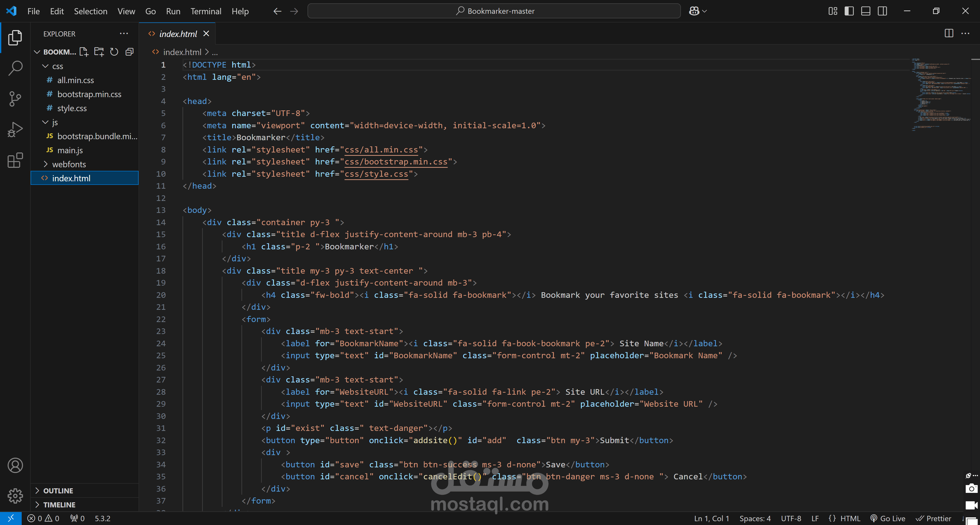
Task: Toggle the primary side bar visibility
Action: (x=849, y=11)
